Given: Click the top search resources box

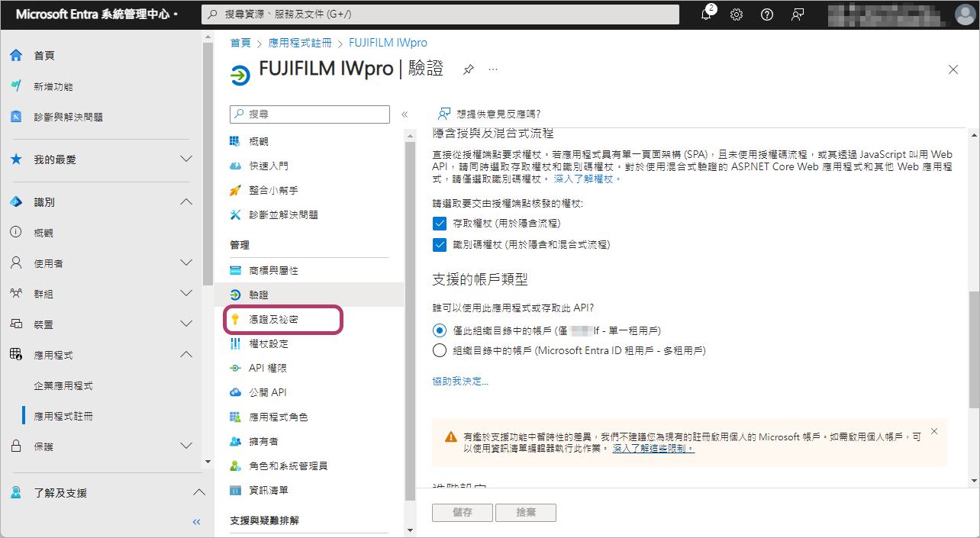Looking at the screenshot, I should click(x=440, y=14).
